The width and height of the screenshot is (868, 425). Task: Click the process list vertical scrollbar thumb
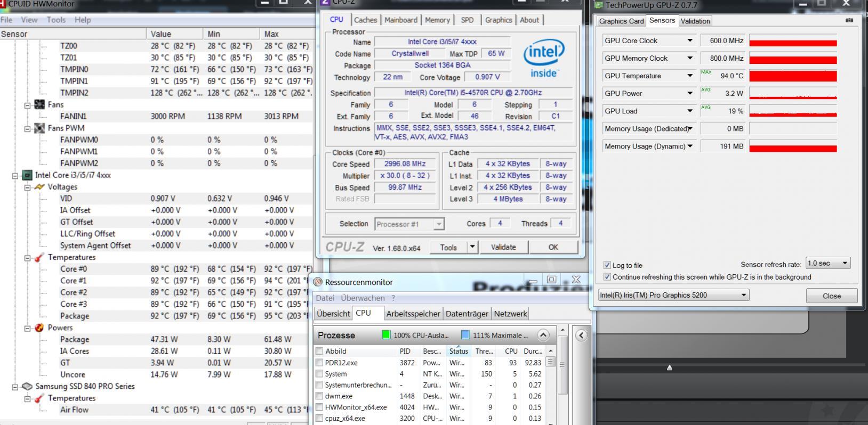tap(550, 362)
